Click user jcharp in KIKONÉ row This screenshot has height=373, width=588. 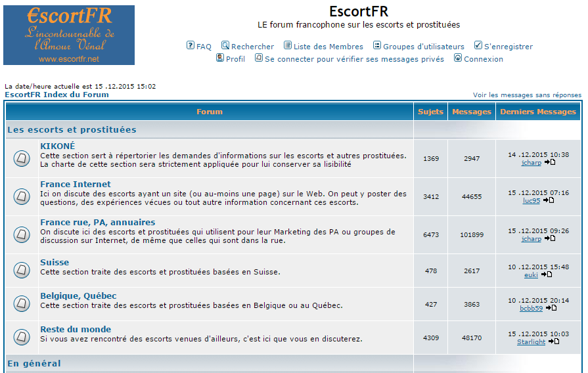(x=531, y=163)
